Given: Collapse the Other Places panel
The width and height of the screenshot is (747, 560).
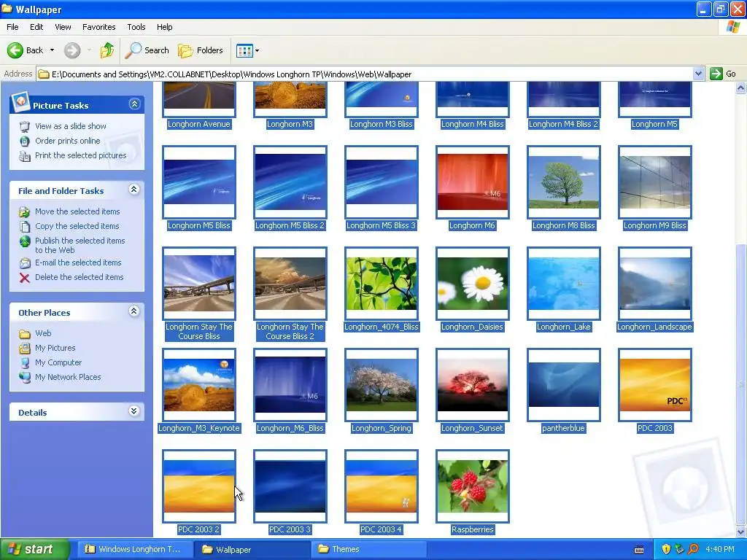Looking at the screenshot, I should 134,311.
